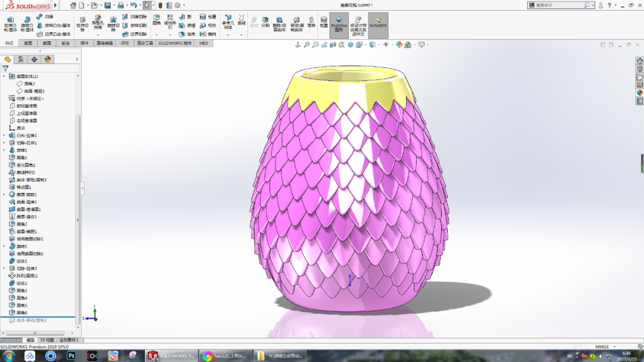Switch to the 曲面 ribbon tab
The width and height of the screenshot is (644, 362).
[x=46, y=43]
